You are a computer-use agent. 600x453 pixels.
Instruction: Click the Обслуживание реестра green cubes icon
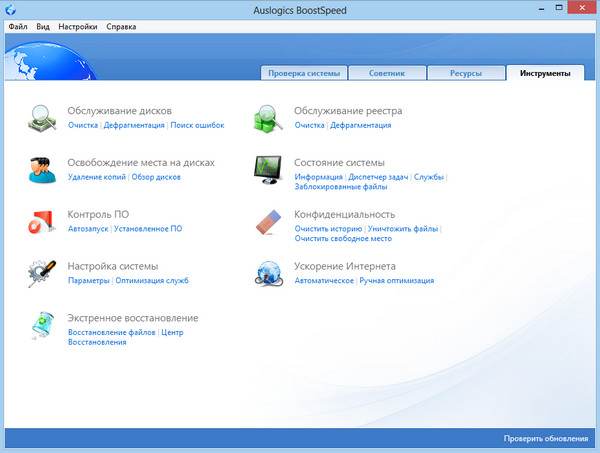(268, 118)
